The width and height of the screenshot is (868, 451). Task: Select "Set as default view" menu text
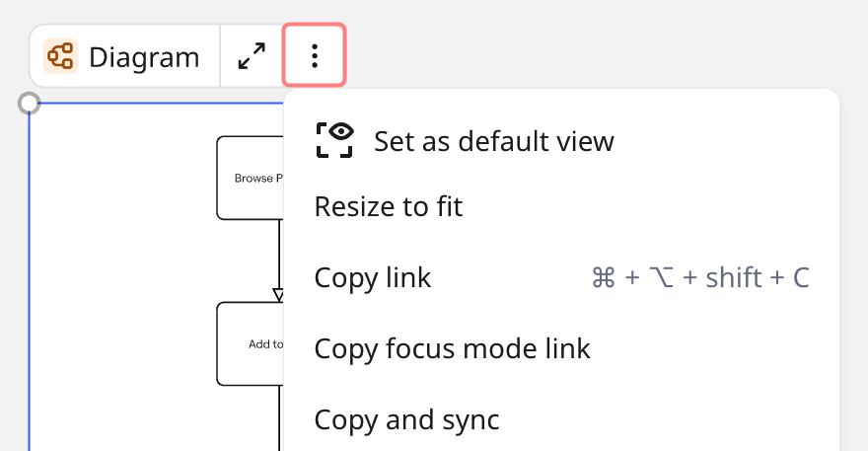point(493,141)
